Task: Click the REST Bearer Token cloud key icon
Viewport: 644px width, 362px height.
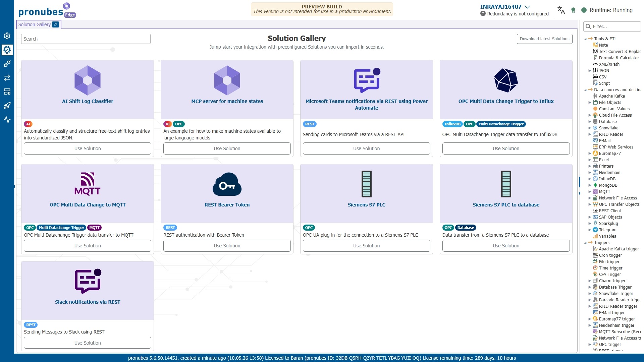Action: 227,184
